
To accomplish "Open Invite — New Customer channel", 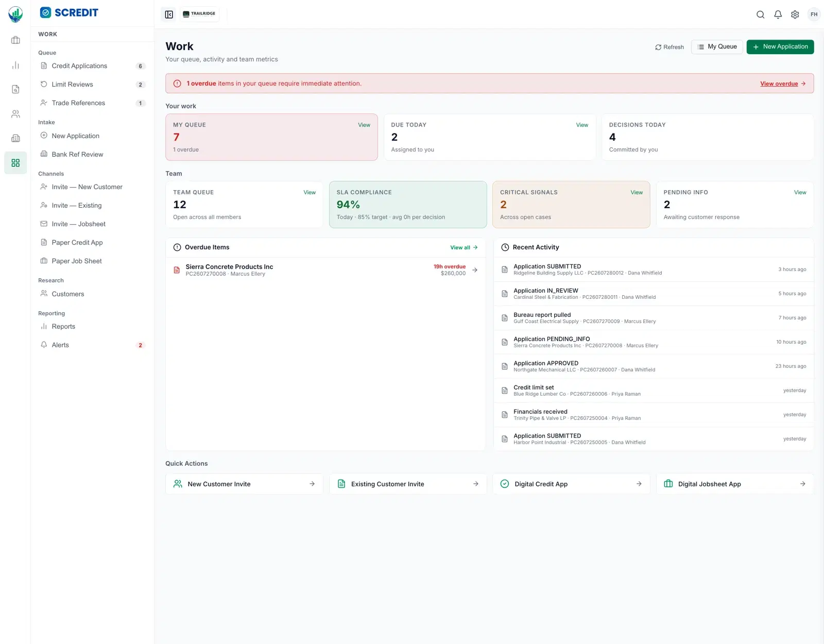I will (x=93, y=187).
